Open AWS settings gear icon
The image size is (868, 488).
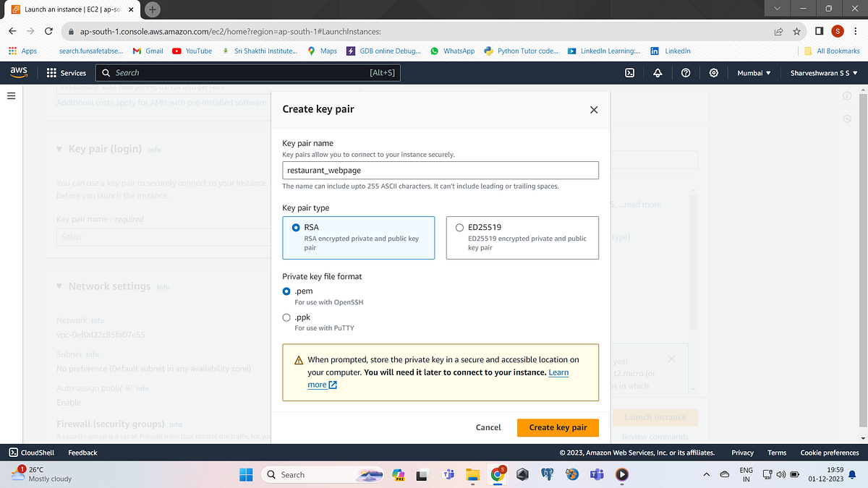coord(714,73)
